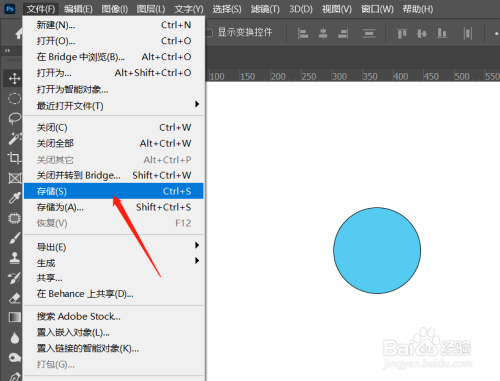Choose 打开为智能对象... entry
500x381 pixels.
(114, 89)
